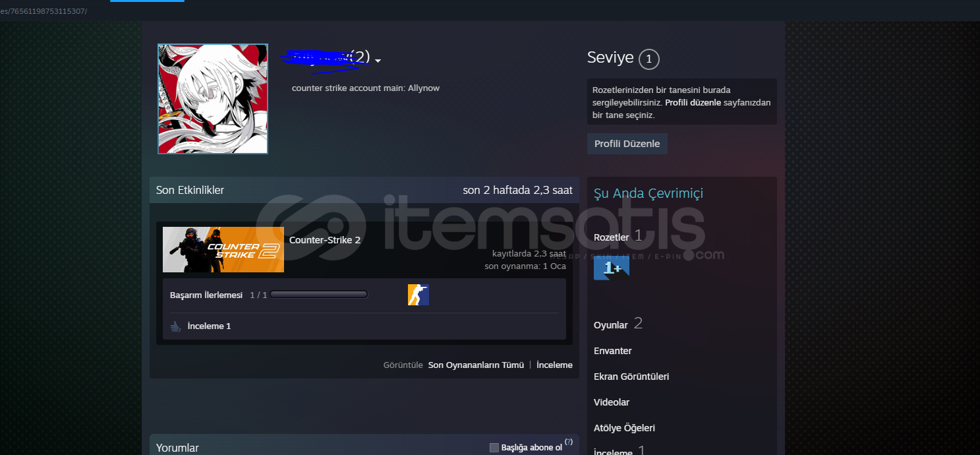Expand the username history dropdown arrow
980x455 pixels.
[378, 61]
